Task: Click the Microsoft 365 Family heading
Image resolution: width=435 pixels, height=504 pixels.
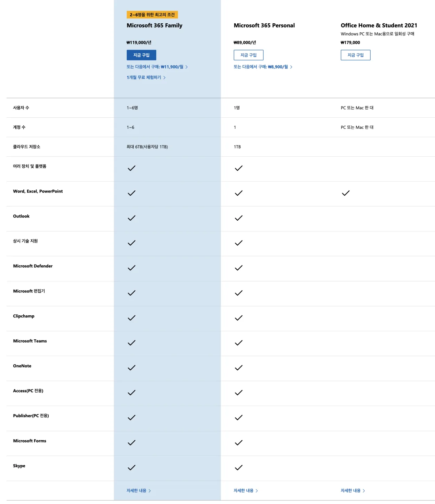Action: tap(155, 25)
